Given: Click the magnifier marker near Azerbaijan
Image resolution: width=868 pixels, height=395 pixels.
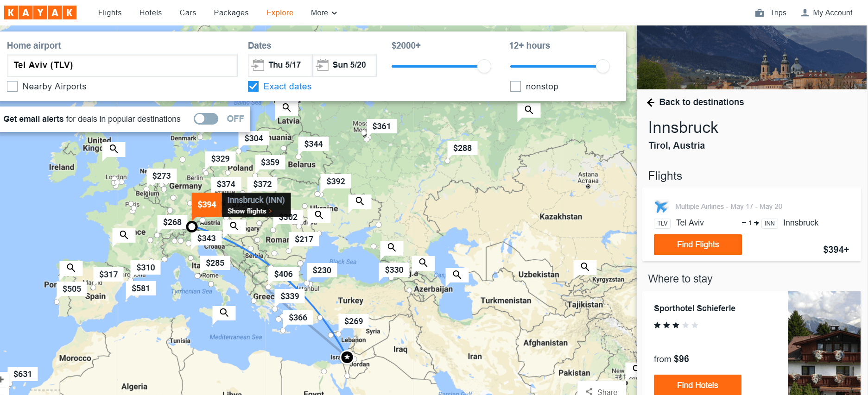Looking at the screenshot, I should [457, 274].
